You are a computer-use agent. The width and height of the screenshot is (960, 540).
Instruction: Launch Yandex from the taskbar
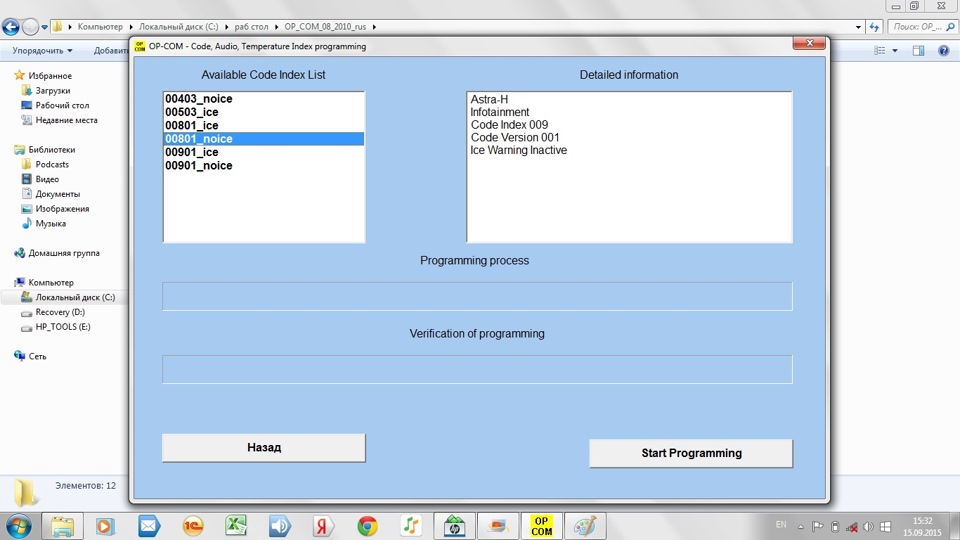point(323,526)
